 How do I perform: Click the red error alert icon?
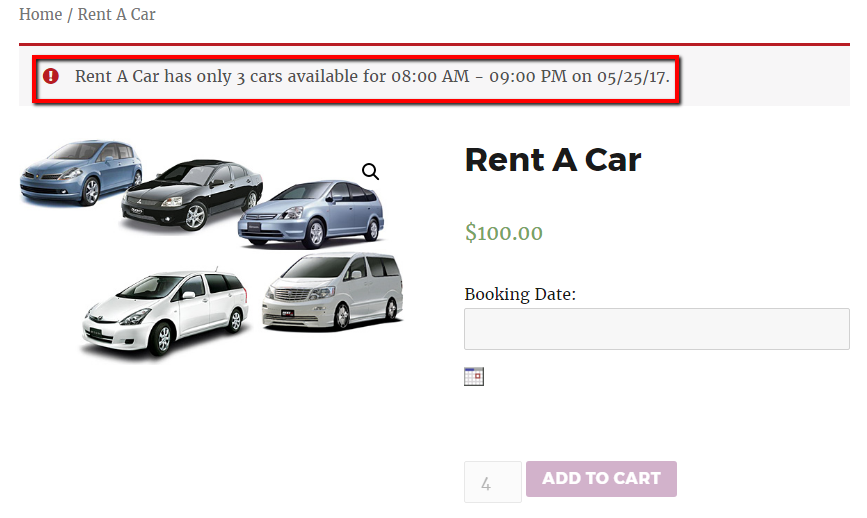pyautogui.click(x=51, y=76)
